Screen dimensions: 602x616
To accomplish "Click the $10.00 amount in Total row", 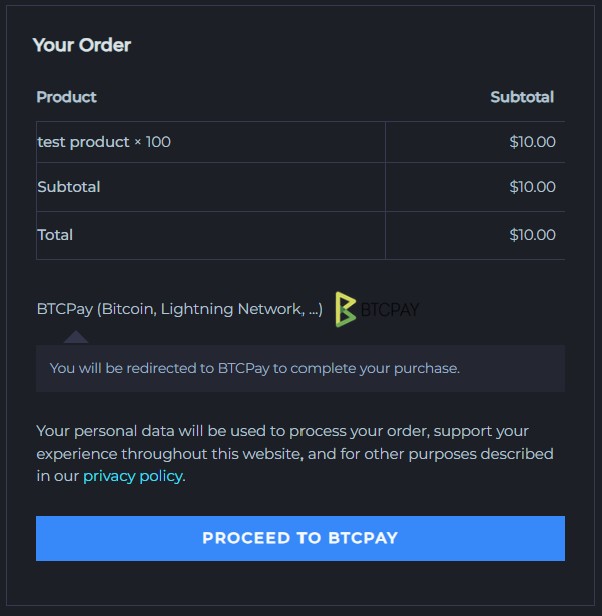I will coord(532,235).
